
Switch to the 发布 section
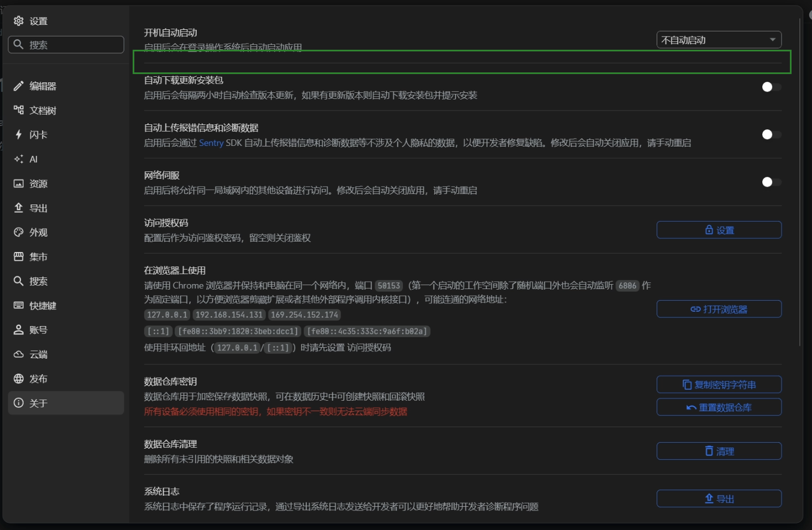[66, 379]
